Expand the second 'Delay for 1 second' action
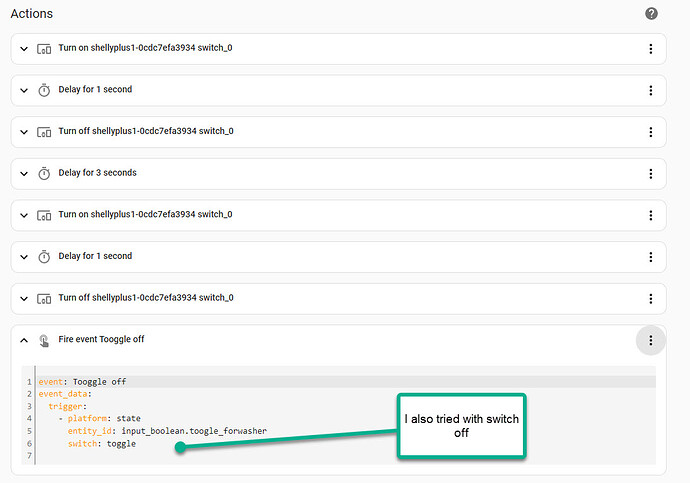This screenshot has width=690, height=483. pyautogui.click(x=24, y=257)
